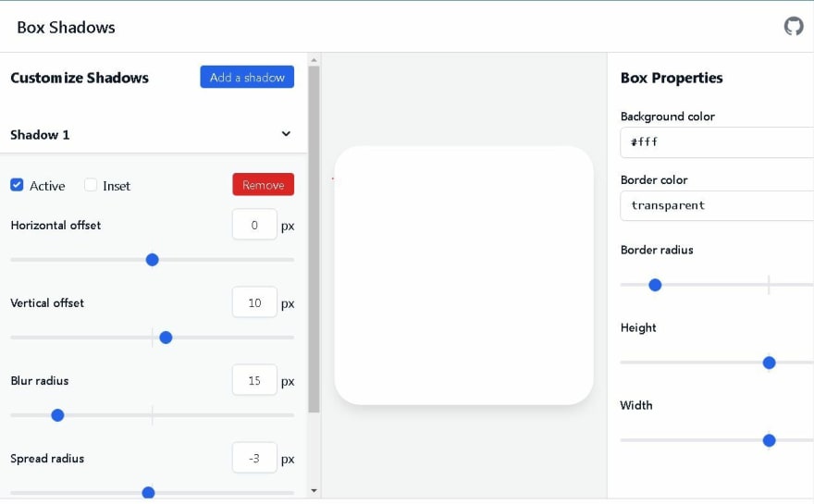Viewport: 814px width, 504px height.
Task: Click the Box Properties heading
Action: coord(672,78)
